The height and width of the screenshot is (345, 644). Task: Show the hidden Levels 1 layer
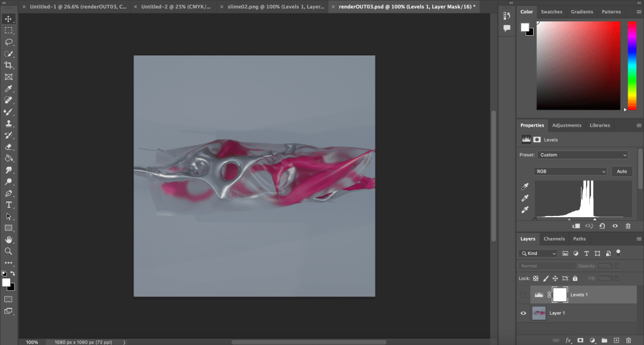[x=523, y=295]
